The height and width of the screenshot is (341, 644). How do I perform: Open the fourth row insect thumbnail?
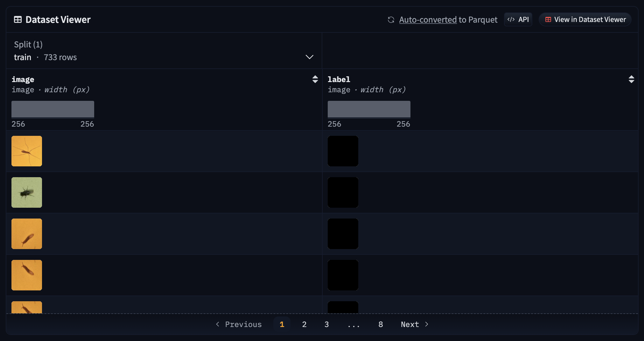[x=27, y=275]
